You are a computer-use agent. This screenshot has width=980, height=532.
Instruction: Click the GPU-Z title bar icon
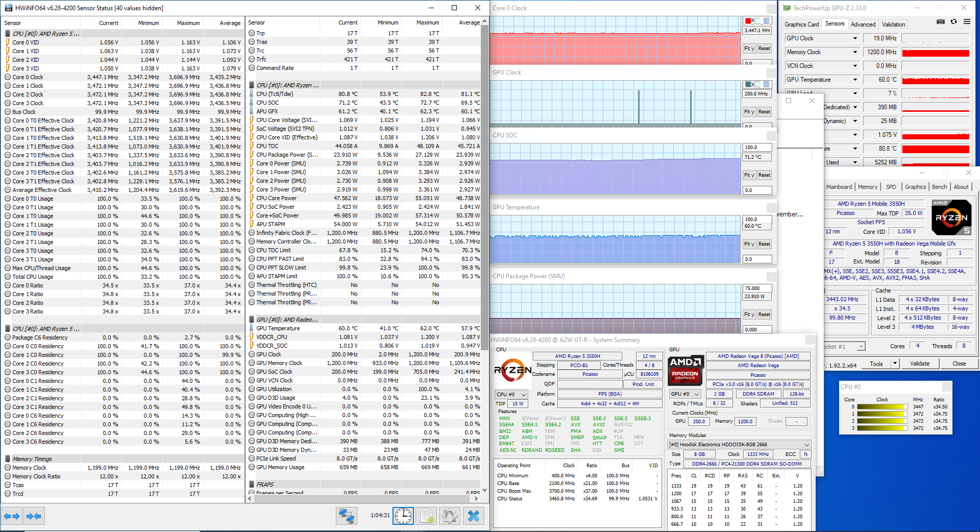click(x=787, y=8)
